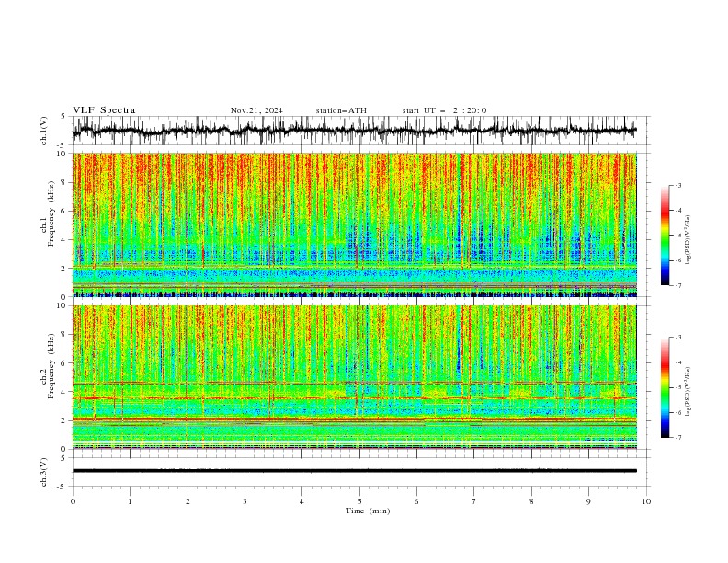Click the ch.2 "Frequency (kHz)" axis label
The width and height of the screenshot is (728, 563).
point(51,366)
